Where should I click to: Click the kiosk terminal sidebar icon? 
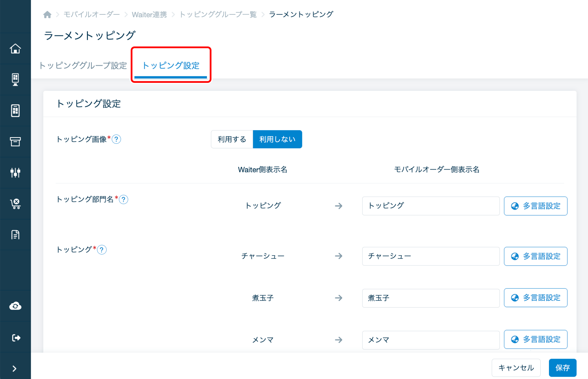[15, 79]
